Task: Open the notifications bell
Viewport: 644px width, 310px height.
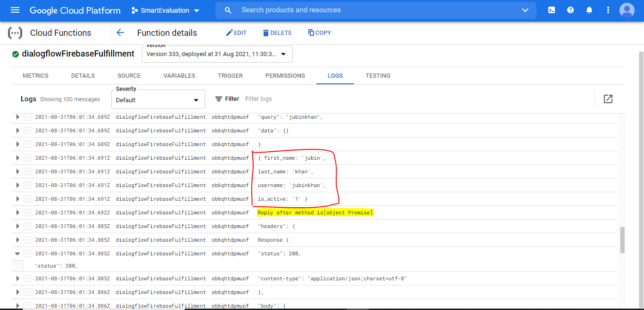Action: click(589, 10)
